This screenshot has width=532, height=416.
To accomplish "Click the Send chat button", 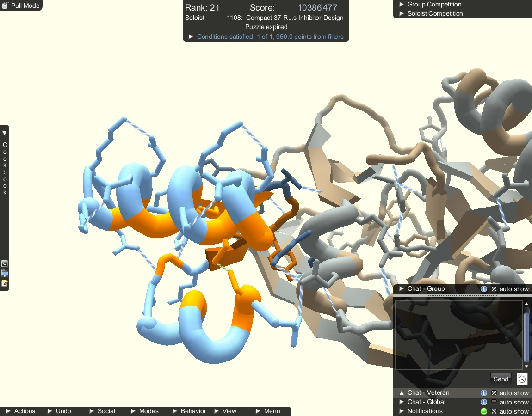I will (x=501, y=379).
